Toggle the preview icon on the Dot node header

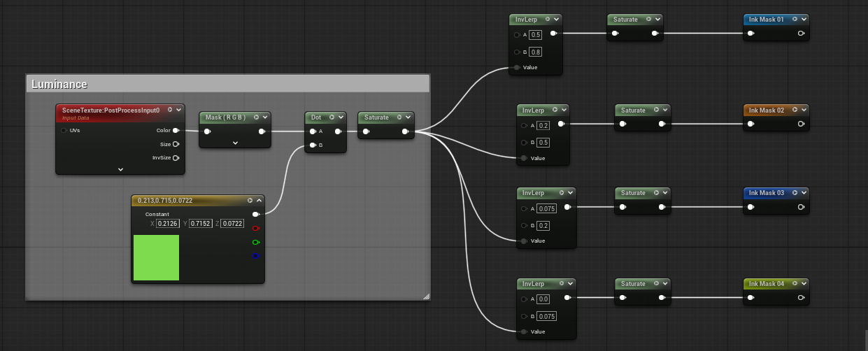point(332,117)
